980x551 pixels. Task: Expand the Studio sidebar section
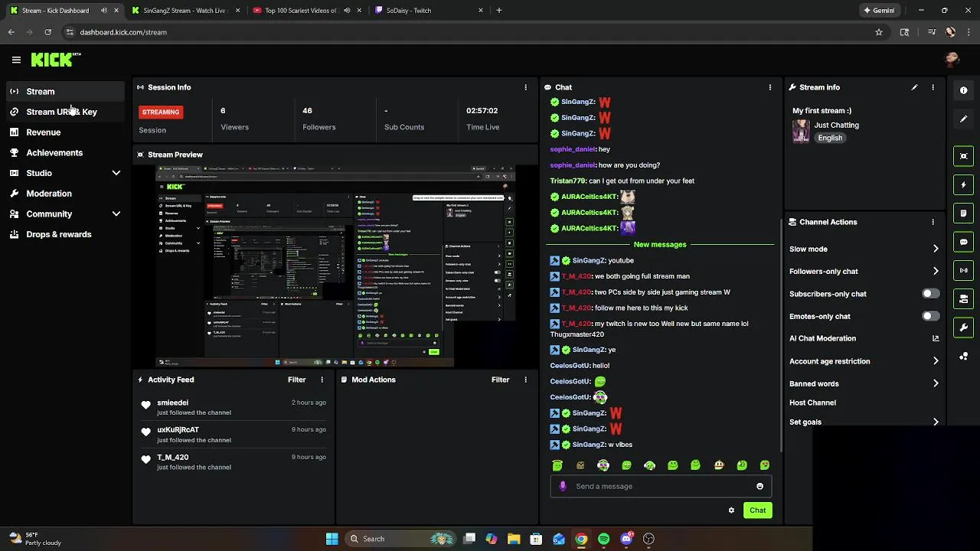pyautogui.click(x=116, y=173)
